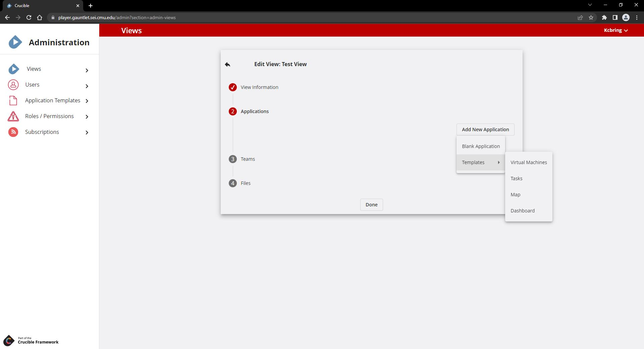Click the completed View Information checkmark
The width and height of the screenshot is (644, 349).
(x=233, y=87)
